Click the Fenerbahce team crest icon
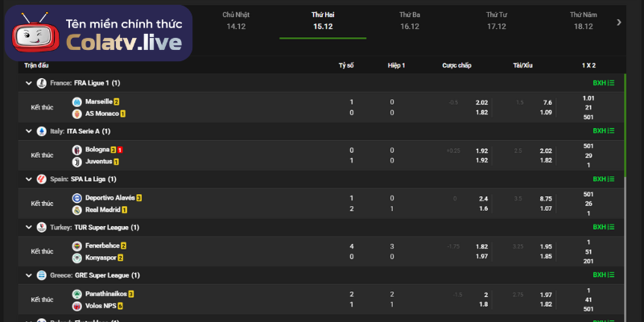This screenshot has width=644, height=322. point(77,246)
